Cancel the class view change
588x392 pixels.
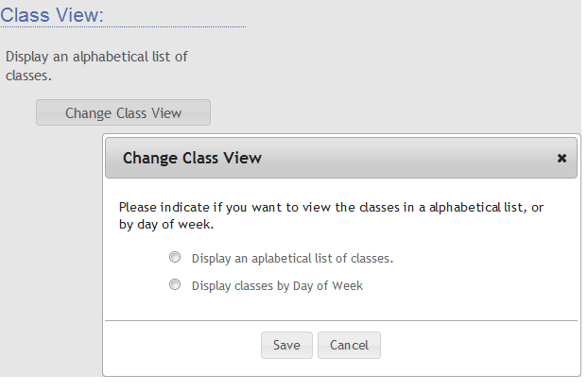pos(349,345)
